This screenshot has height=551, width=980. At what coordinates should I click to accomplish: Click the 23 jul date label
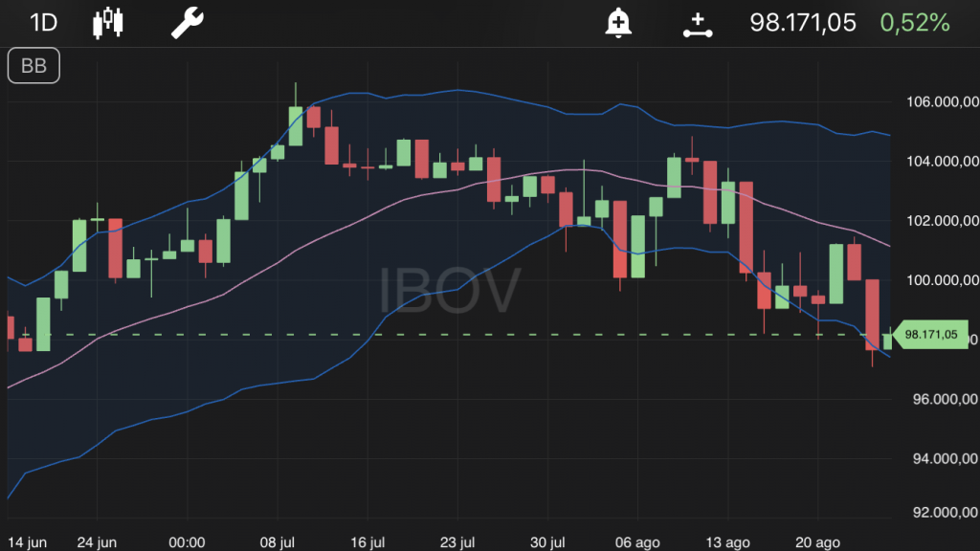tap(457, 542)
